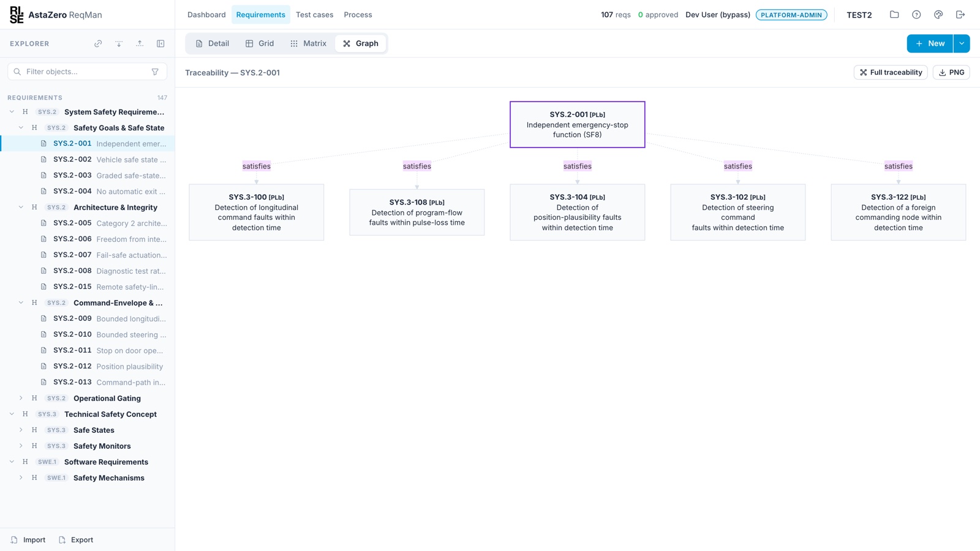The width and height of the screenshot is (980, 551).
Task: Focus the Filter objects input field
Action: tap(87, 72)
